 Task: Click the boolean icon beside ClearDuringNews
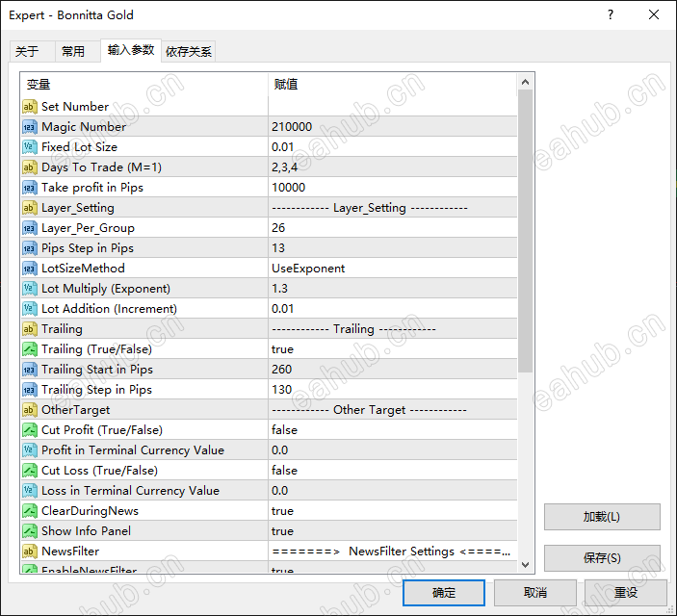[x=29, y=511]
